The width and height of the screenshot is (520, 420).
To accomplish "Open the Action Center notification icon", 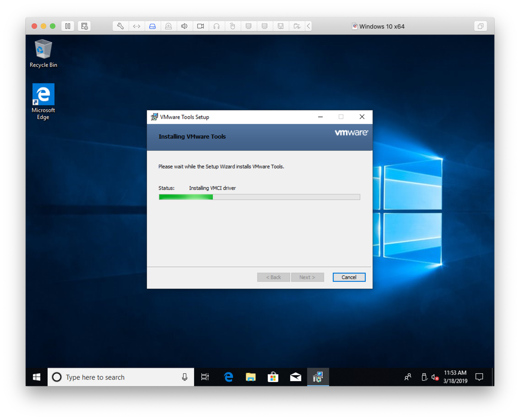I will (479, 377).
